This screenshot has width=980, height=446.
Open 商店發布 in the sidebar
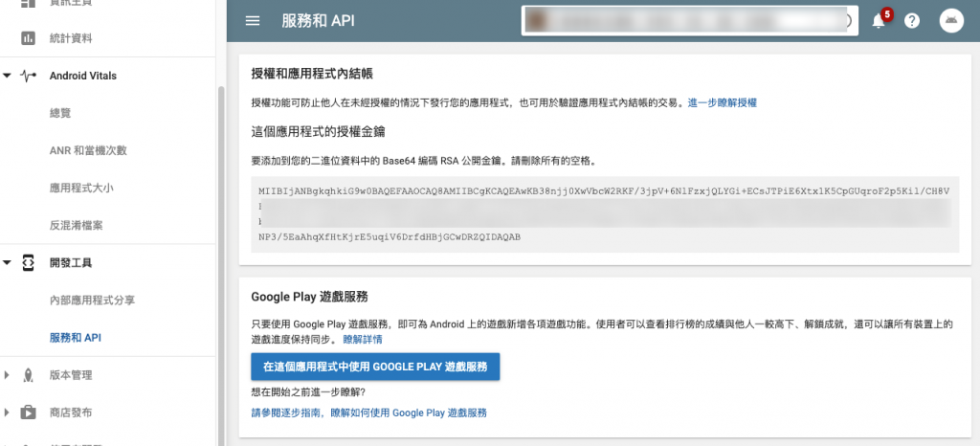[71, 413]
